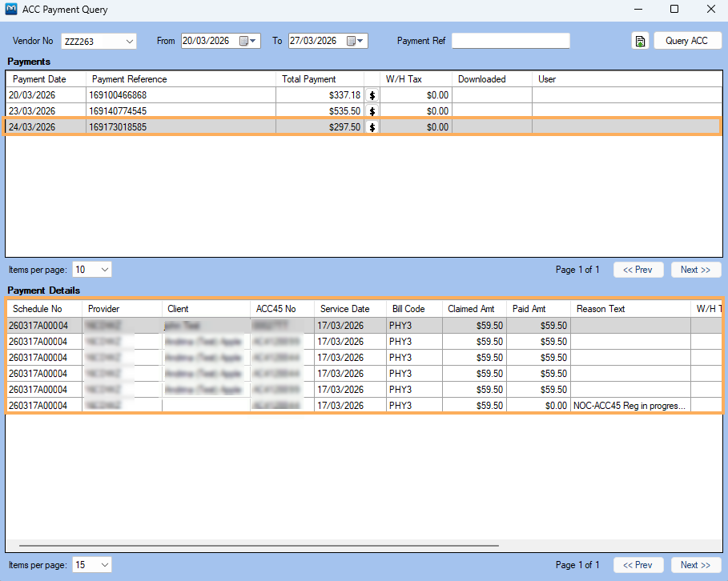
Task: Click the first detail row's Schedule No 260317A00004
Action: 38,326
